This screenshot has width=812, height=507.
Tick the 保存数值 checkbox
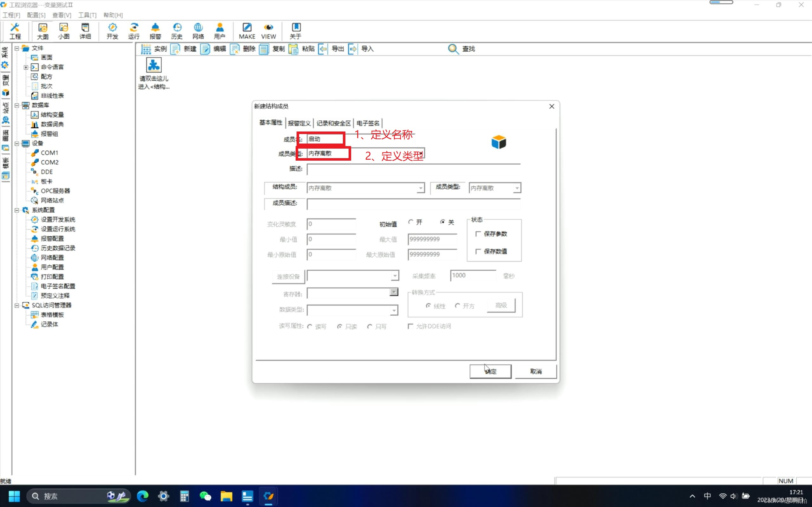pos(478,251)
